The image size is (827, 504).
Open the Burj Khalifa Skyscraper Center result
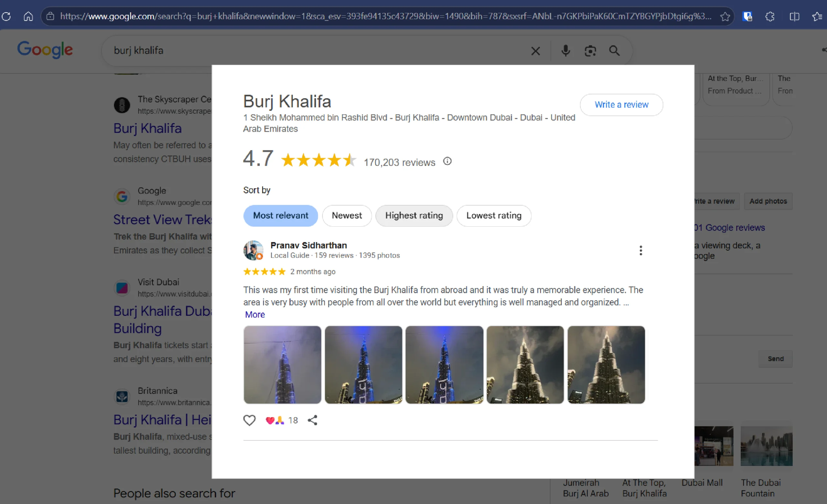(147, 128)
